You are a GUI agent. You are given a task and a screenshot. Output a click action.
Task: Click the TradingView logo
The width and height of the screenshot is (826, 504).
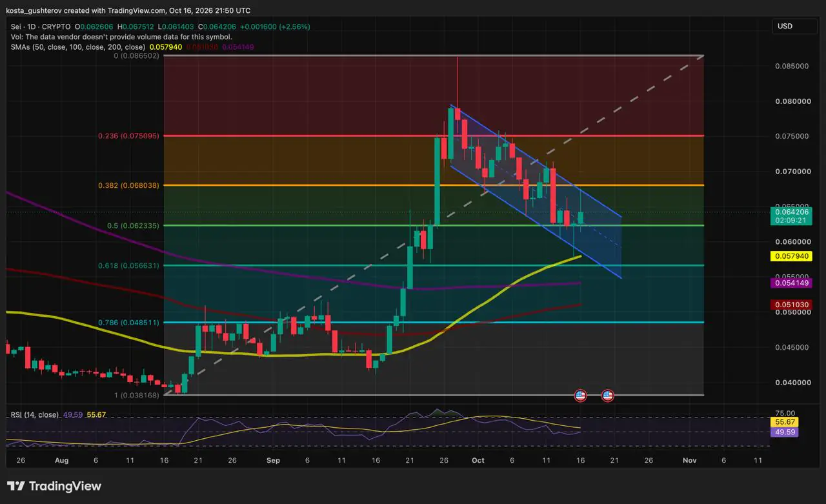[54, 486]
